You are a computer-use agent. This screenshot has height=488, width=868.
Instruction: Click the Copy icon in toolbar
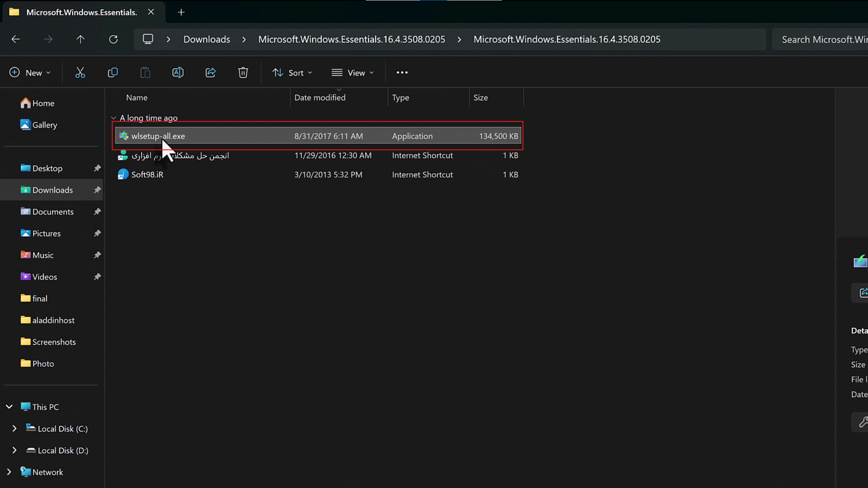pyautogui.click(x=113, y=72)
